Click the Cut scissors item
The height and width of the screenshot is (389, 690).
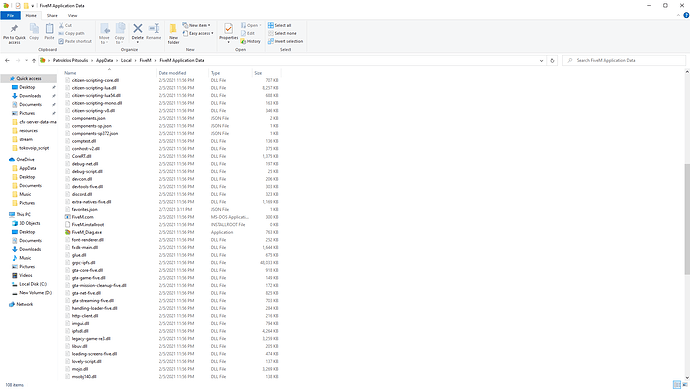66,26
